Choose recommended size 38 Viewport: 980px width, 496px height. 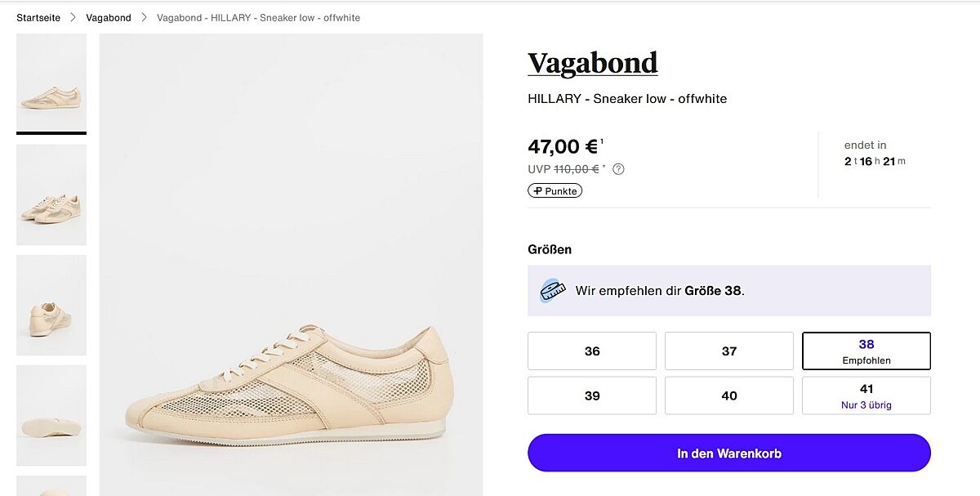tap(866, 351)
